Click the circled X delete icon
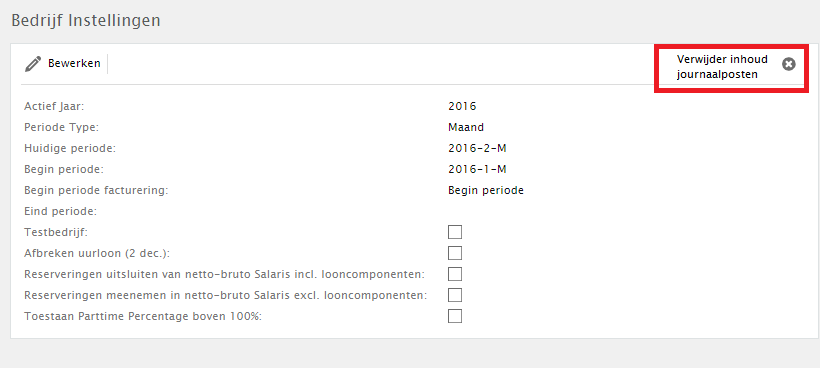Image resolution: width=820 pixels, height=368 pixels. coord(789,64)
